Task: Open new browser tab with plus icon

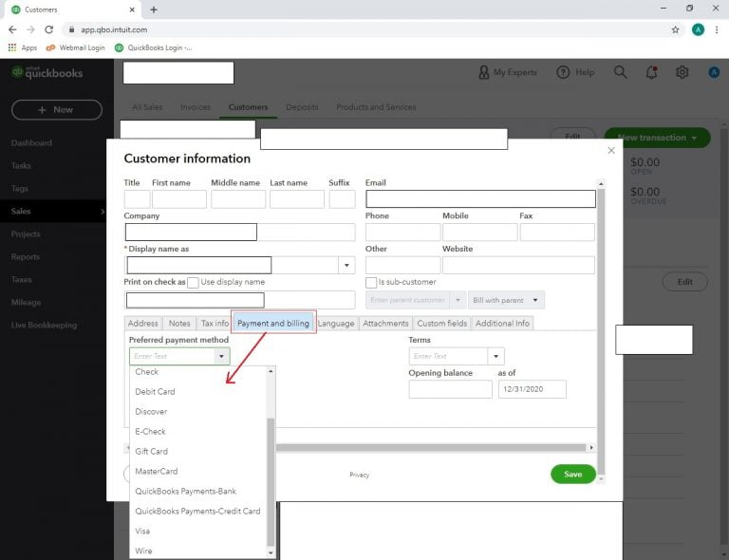Action: click(154, 9)
